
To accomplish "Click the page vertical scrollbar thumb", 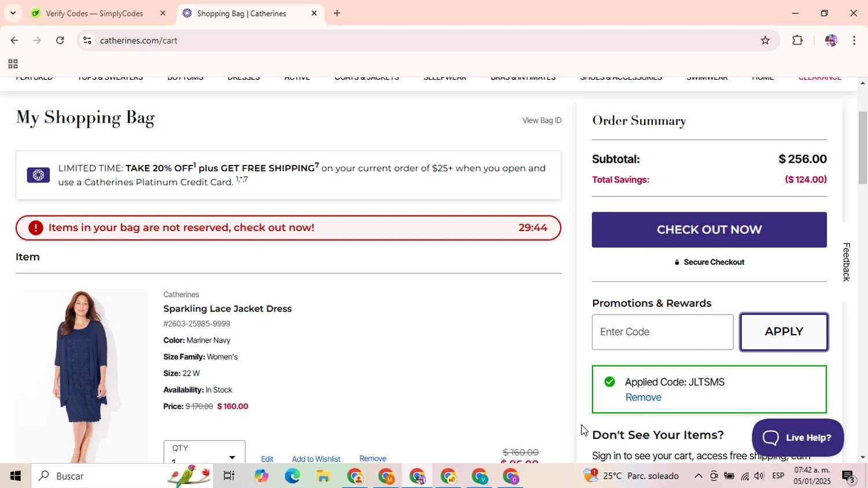I will (x=862, y=148).
